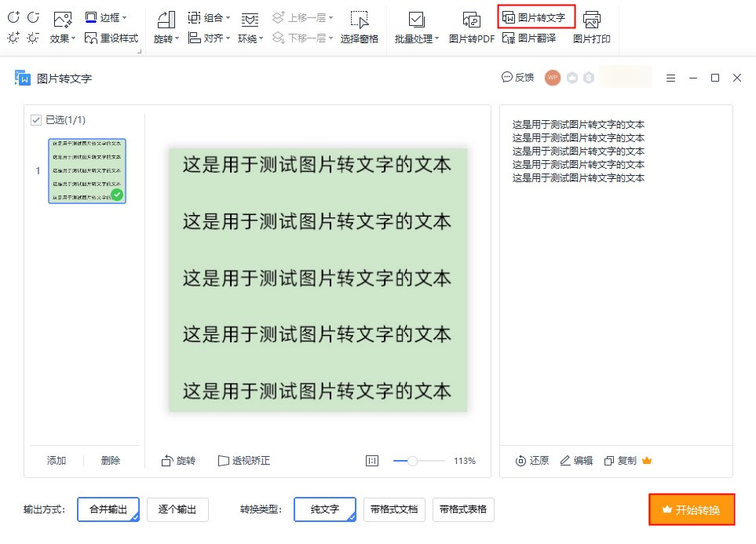Click 还原 to restore recognized text
Viewport: 756px width, 544px height.
tap(531, 461)
